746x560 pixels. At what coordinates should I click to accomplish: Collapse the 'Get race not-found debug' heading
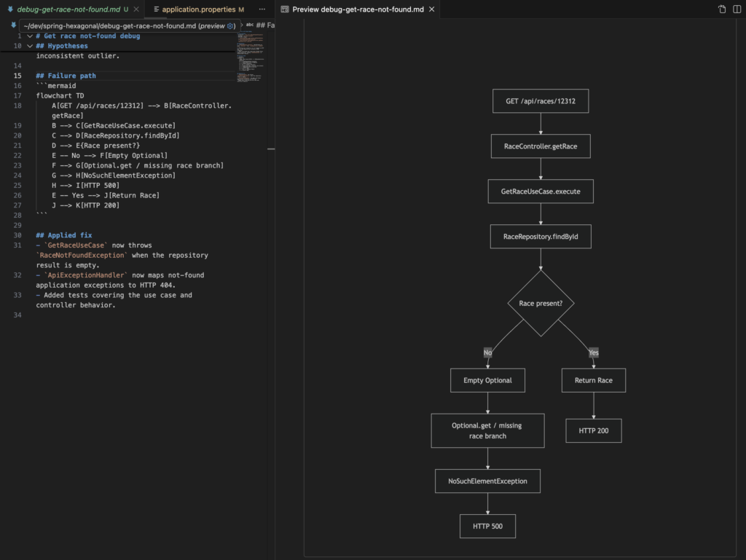(29, 36)
